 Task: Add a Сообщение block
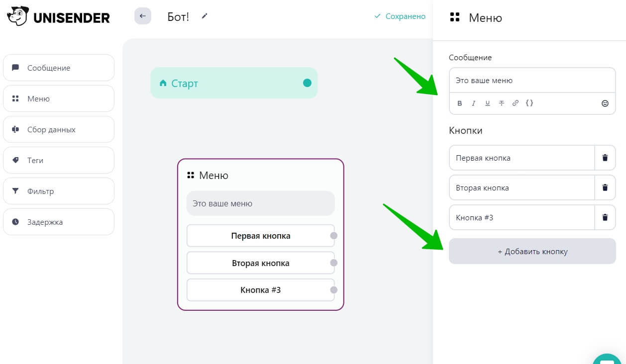(59, 68)
